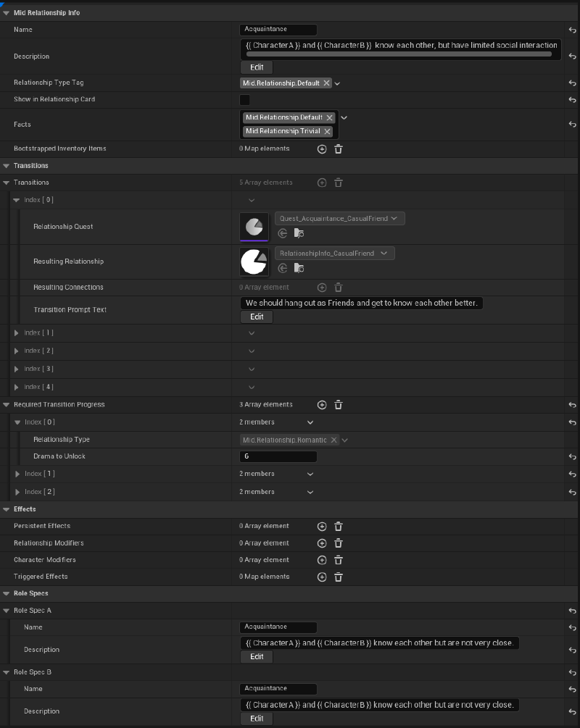Screen dimensions: 580x728
Task: Collapse the Effects section header
Action: [x=5, y=509]
